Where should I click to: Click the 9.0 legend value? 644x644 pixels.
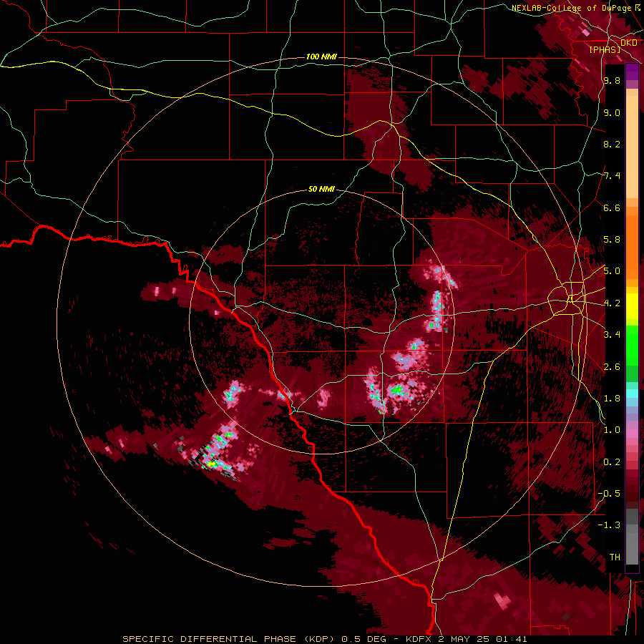612,112
